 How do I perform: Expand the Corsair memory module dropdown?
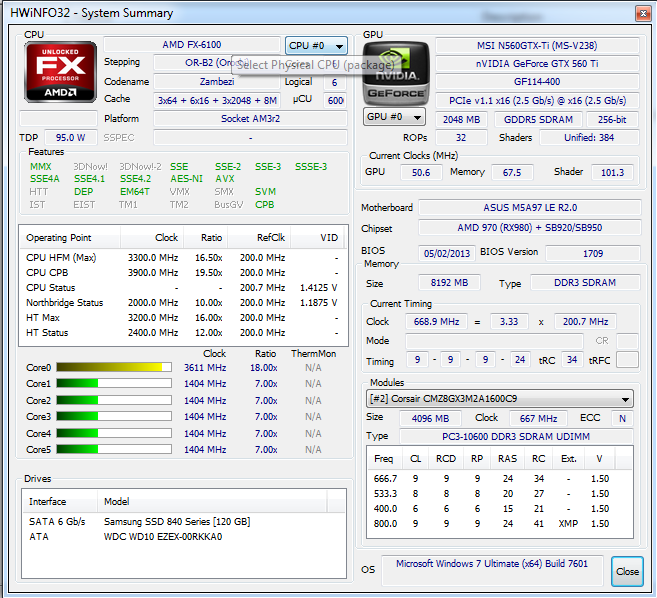pos(499,399)
